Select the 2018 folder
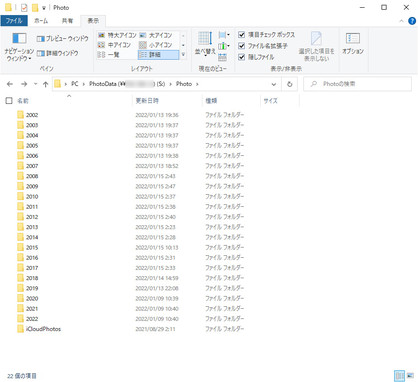418x382 pixels. (32, 278)
